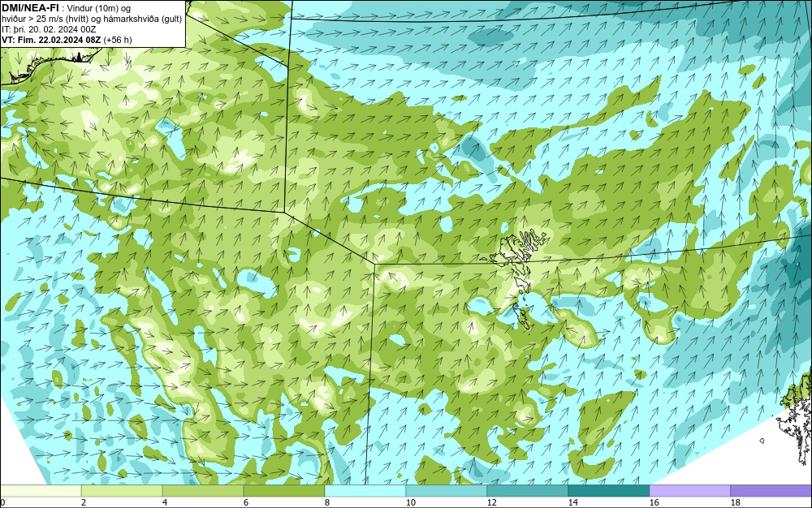
Task: Click the legend label "10"
Action: point(411,502)
